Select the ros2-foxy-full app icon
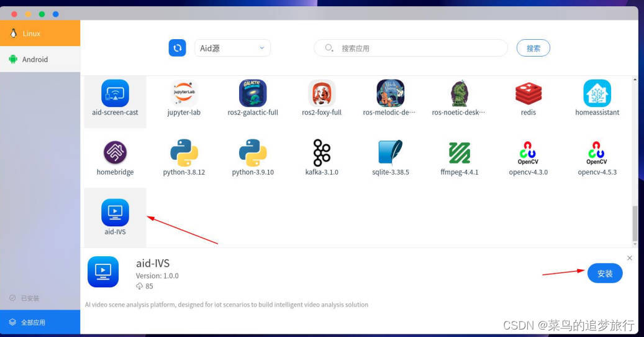This screenshot has height=337, width=644. coord(322,93)
